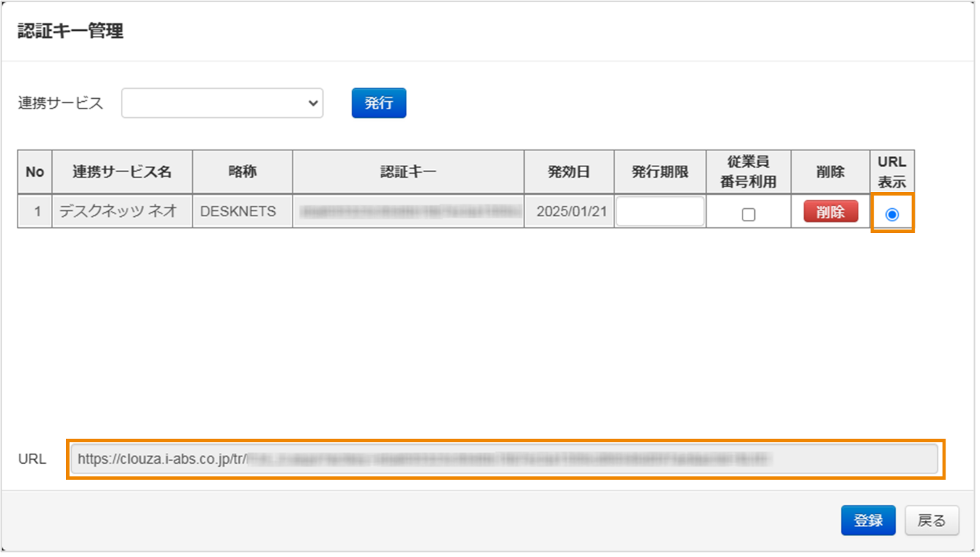Click the 連携サービス名 column header

point(122,172)
